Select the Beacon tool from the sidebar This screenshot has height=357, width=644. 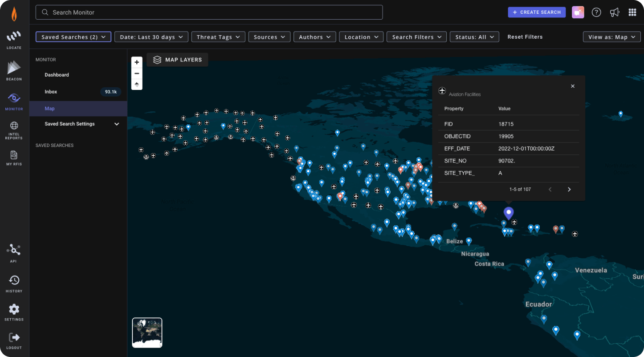coord(13,71)
